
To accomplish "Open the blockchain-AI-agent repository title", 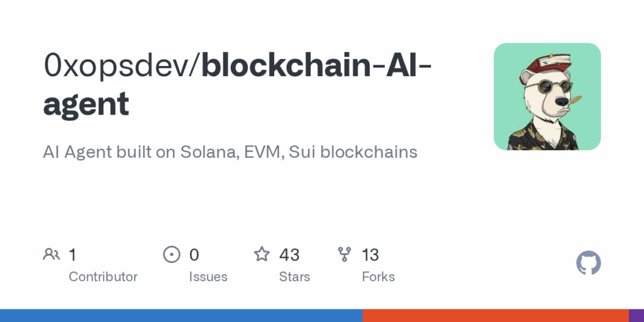I will [237, 86].
